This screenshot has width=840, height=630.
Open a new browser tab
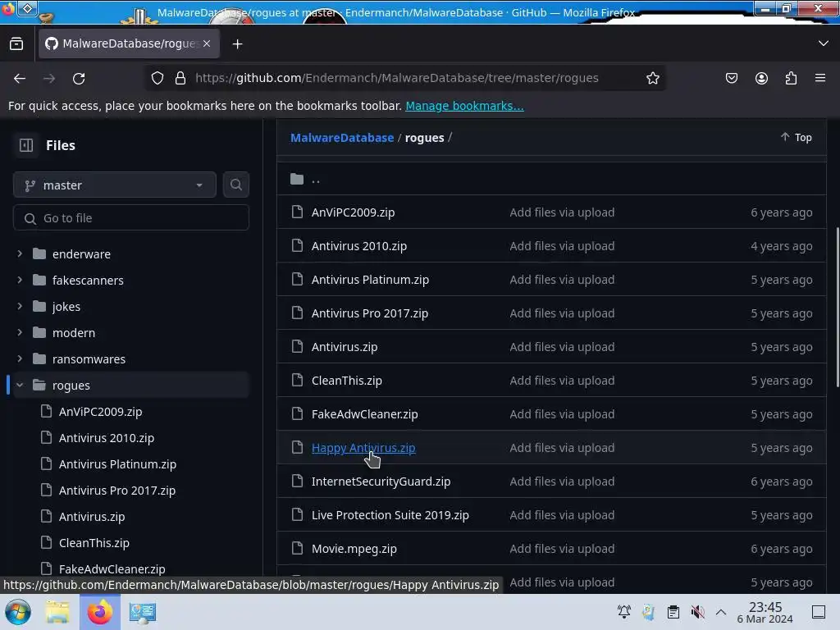point(237,44)
